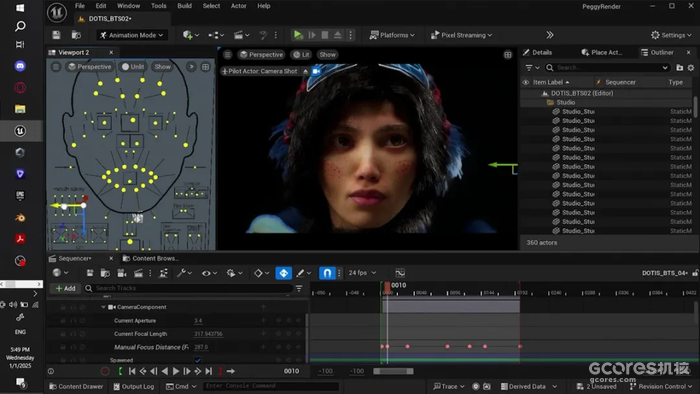Click the Lit view mode button

(x=301, y=54)
